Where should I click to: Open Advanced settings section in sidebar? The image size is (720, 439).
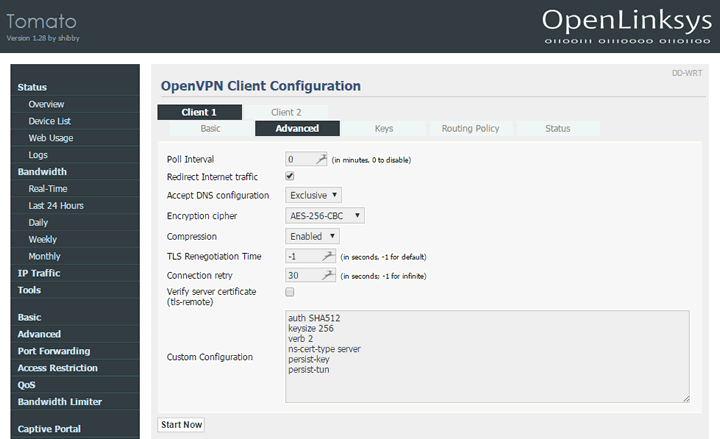[39, 334]
